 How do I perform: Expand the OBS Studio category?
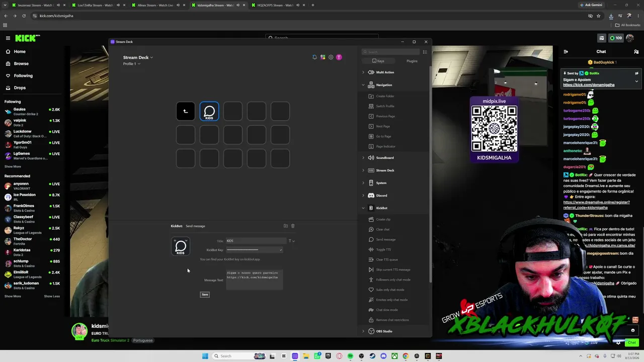coord(363,331)
